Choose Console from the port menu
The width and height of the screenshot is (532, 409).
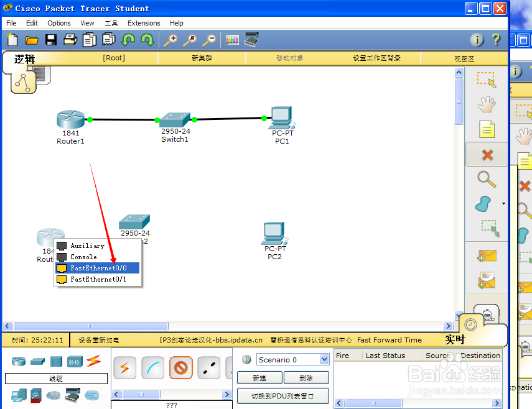pyautogui.click(x=97, y=257)
